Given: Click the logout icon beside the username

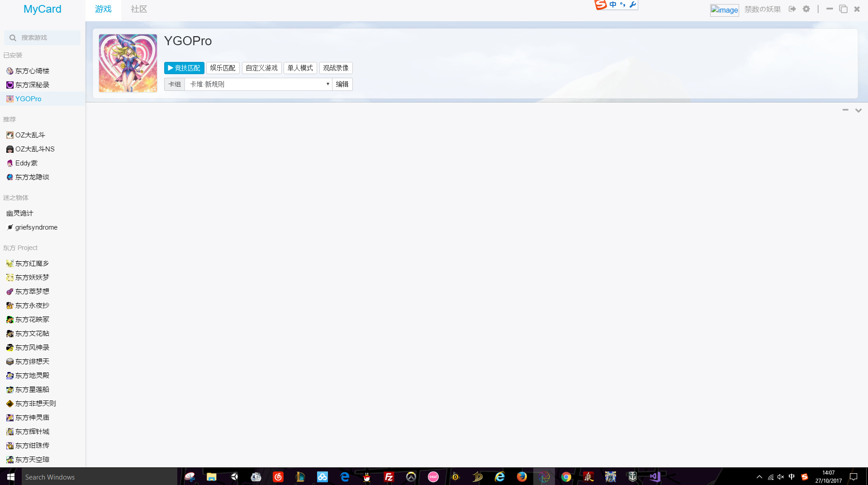Looking at the screenshot, I should [792, 9].
